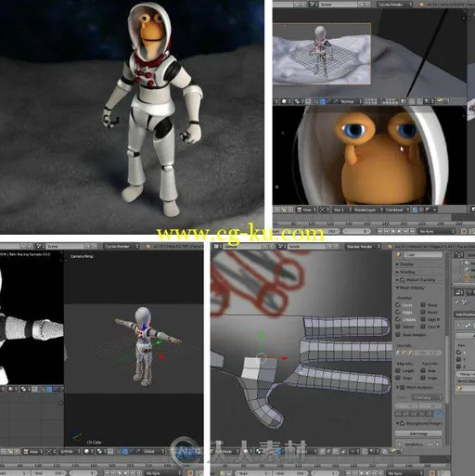Toggle mirror modifier X axis checkbox

click(x=458, y=353)
